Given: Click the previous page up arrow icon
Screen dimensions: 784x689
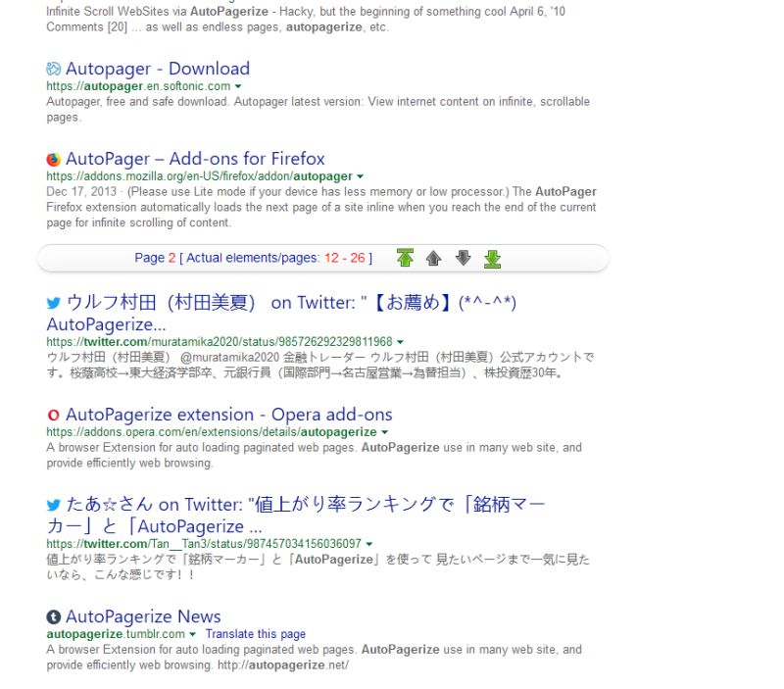Looking at the screenshot, I should coord(433,258).
